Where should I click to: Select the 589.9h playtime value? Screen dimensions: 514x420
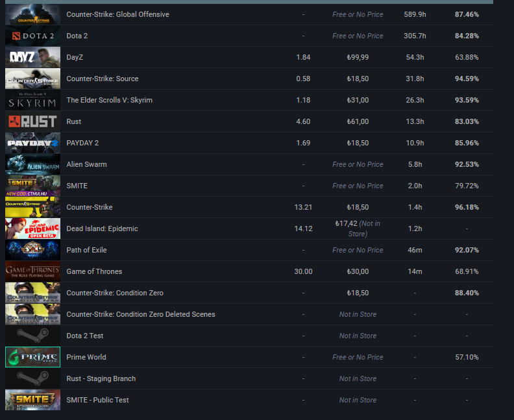point(415,14)
